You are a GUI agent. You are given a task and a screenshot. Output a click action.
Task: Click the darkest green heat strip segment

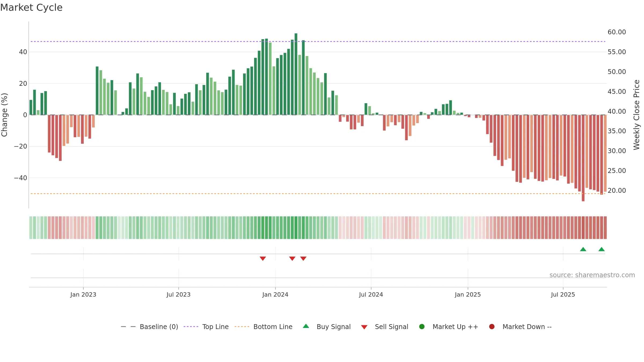click(296, 228)
